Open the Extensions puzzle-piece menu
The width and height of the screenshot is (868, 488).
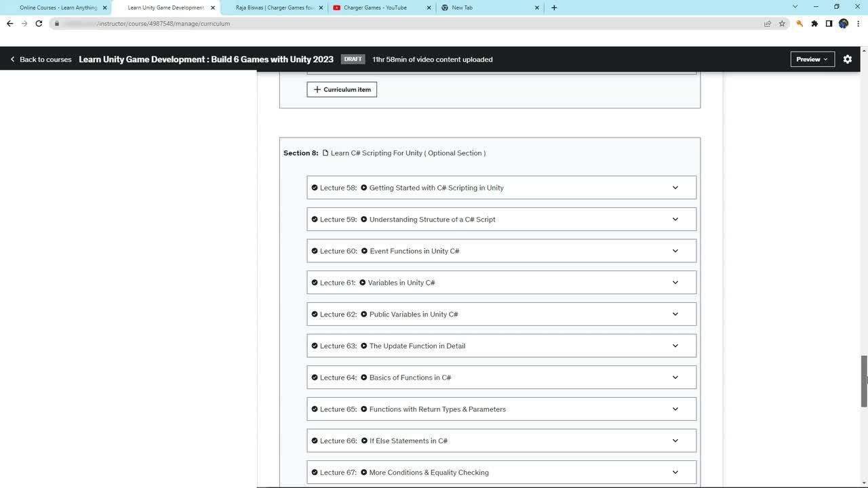click(814, 23)
